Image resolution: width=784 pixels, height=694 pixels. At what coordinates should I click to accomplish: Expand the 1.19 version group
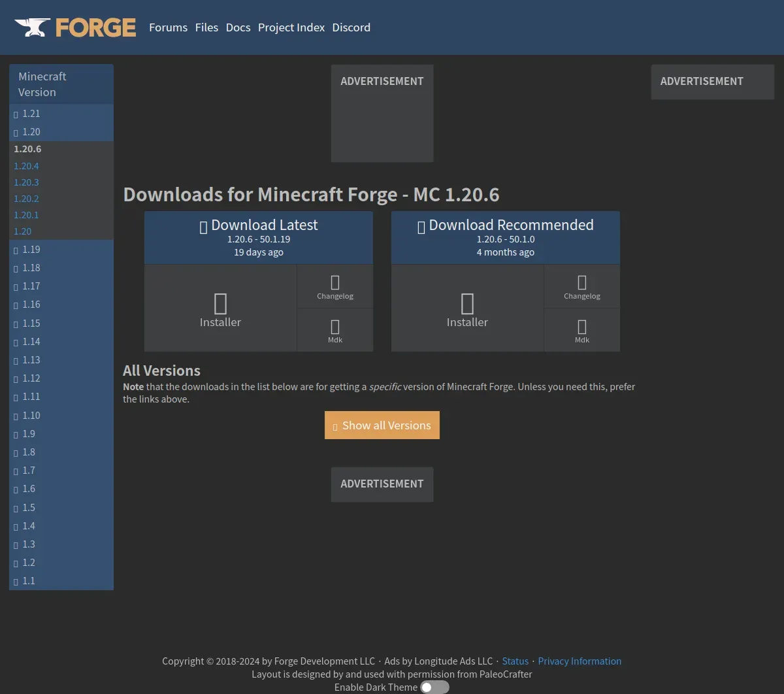61,250
